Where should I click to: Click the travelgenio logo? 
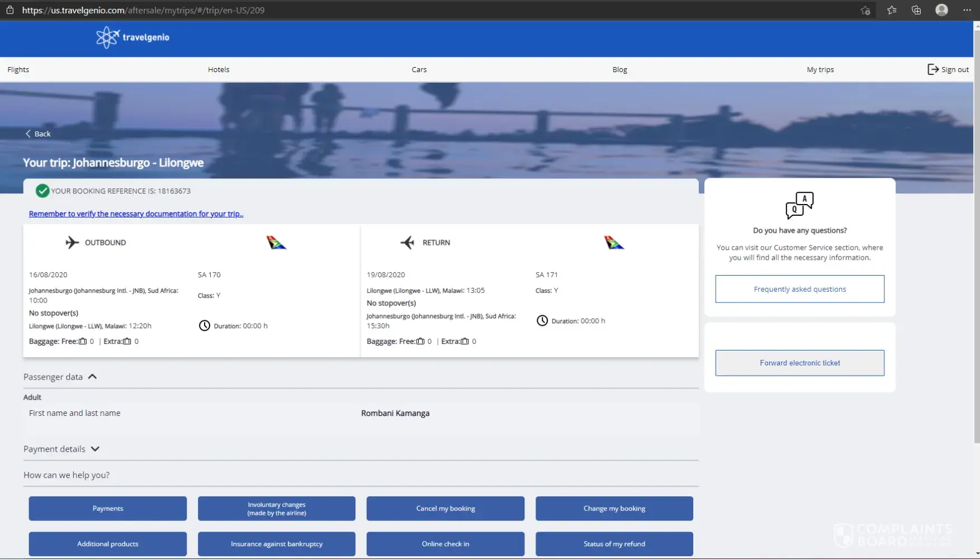pyautogui.click(x=132, y=37)
